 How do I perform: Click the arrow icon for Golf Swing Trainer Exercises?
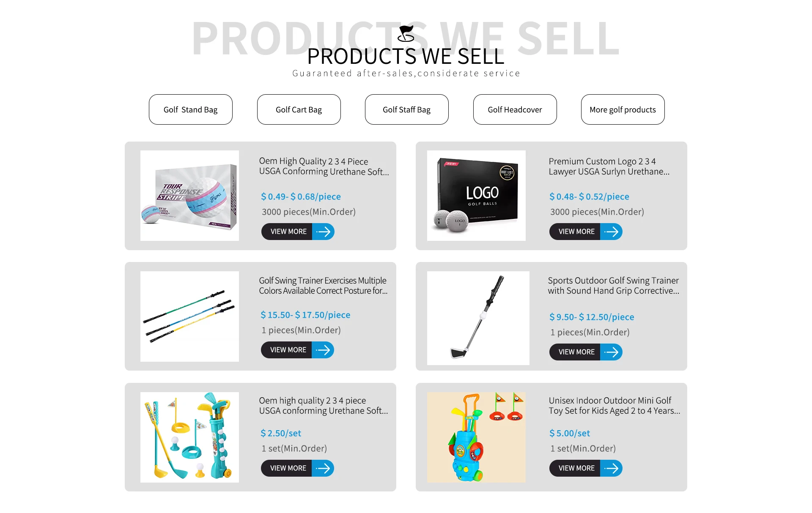click(323, 350)
